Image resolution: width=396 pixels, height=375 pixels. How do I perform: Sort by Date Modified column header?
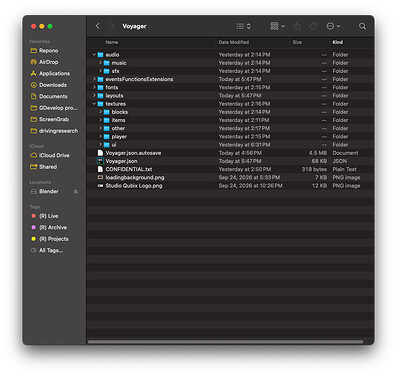(234, 42)
